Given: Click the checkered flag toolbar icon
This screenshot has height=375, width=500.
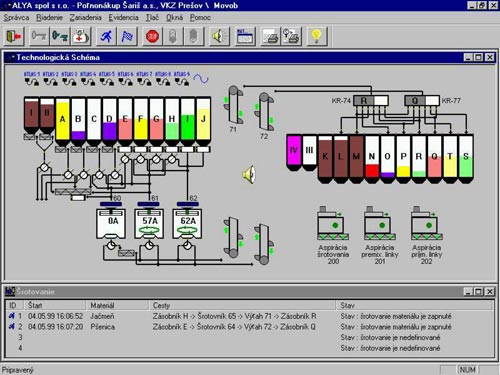Looking at the screenshot, I should coord(127,36).
